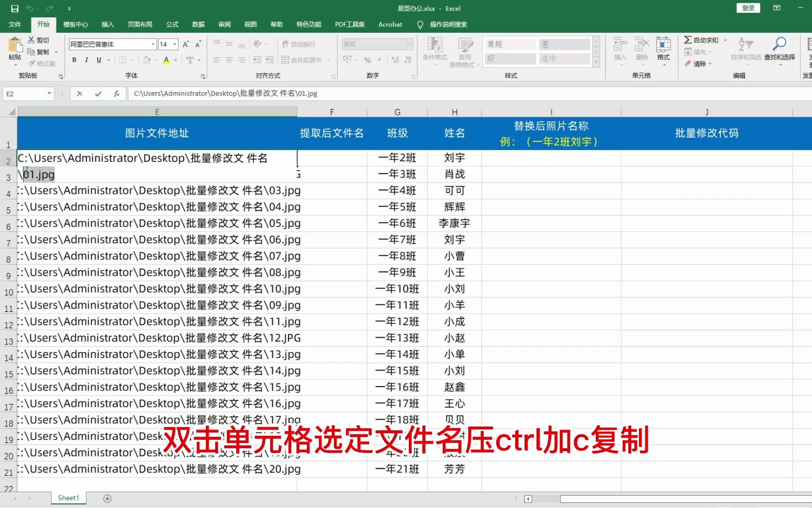Toggle Italic formatting
The image size is (812, 508).
click(86, 60)
